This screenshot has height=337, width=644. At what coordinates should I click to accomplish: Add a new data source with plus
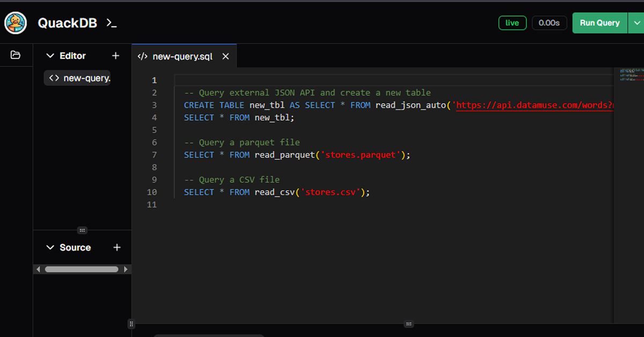tap(117, 247)
